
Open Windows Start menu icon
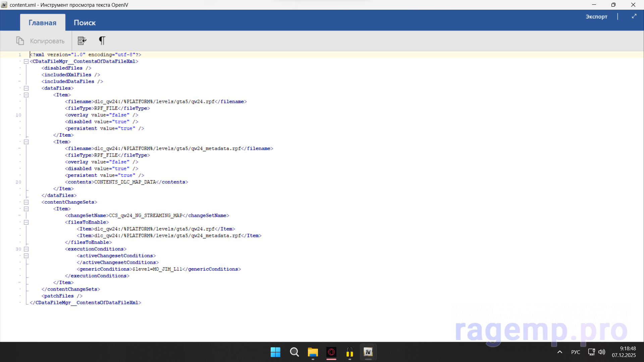click(275, 352)
